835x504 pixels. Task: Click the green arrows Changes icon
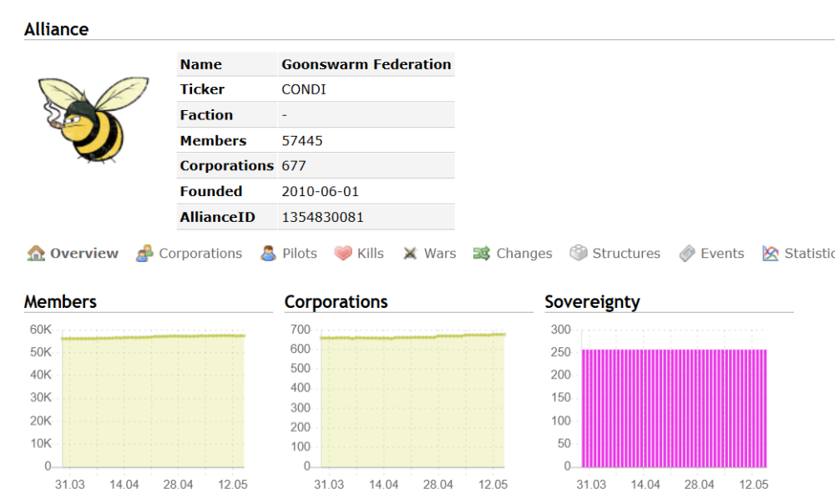click(x=482, y=254)
